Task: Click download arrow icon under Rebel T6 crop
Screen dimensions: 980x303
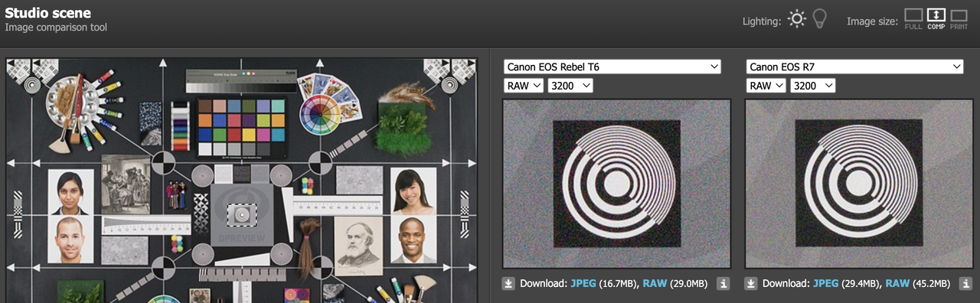Action: click(508, 284)
